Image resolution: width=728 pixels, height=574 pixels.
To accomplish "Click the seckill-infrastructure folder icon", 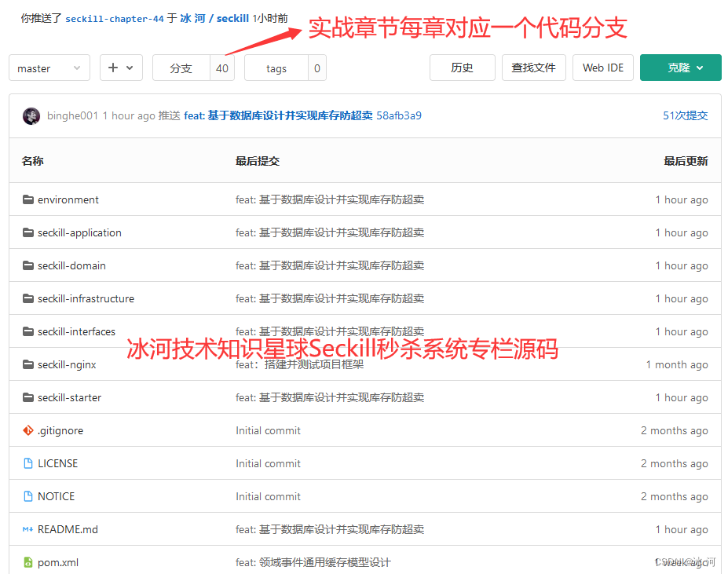I will point(29,298).
